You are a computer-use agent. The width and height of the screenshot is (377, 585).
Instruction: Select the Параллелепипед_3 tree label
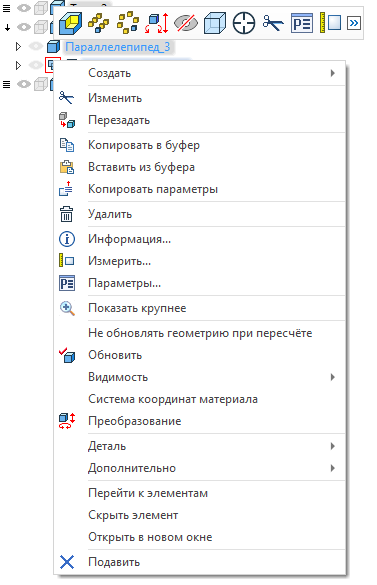click(118, 47)
